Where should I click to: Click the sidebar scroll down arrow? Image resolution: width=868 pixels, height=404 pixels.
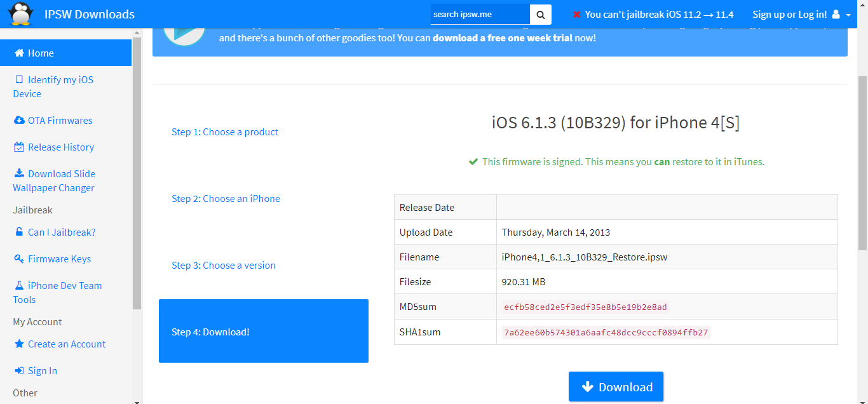(x=137, y=400)
